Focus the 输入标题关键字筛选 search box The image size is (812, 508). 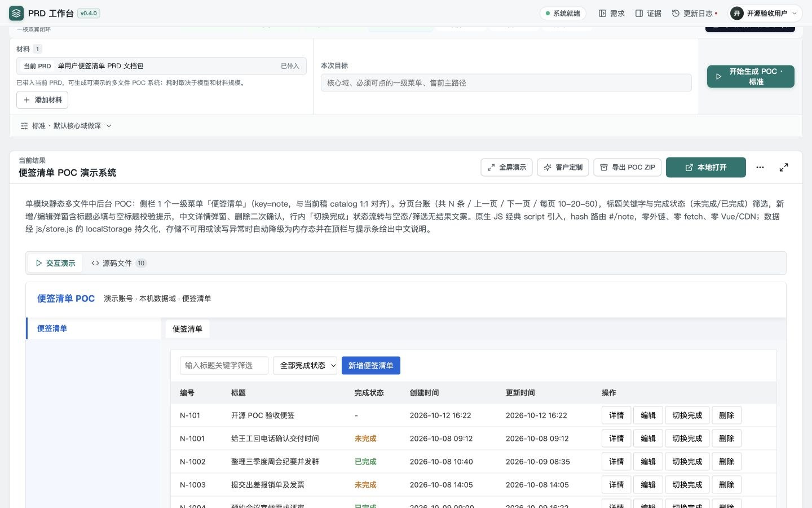click(224, 366)
